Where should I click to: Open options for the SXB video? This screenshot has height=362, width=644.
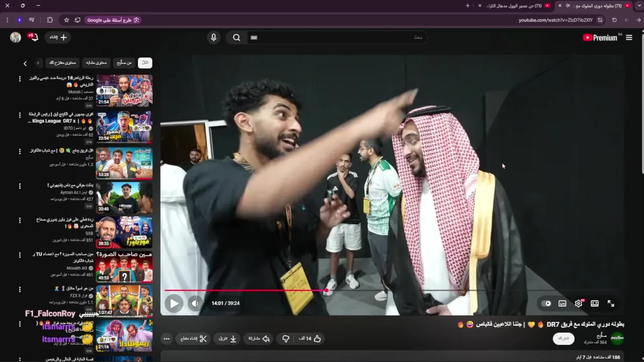pyautogui.click(x=20, y=220)
